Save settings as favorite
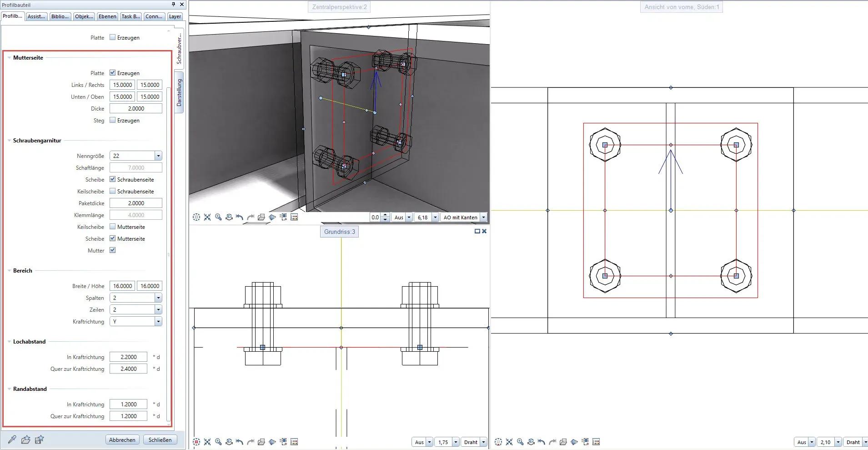The width and height of the screenshot is (868, 450). (40, 440)
